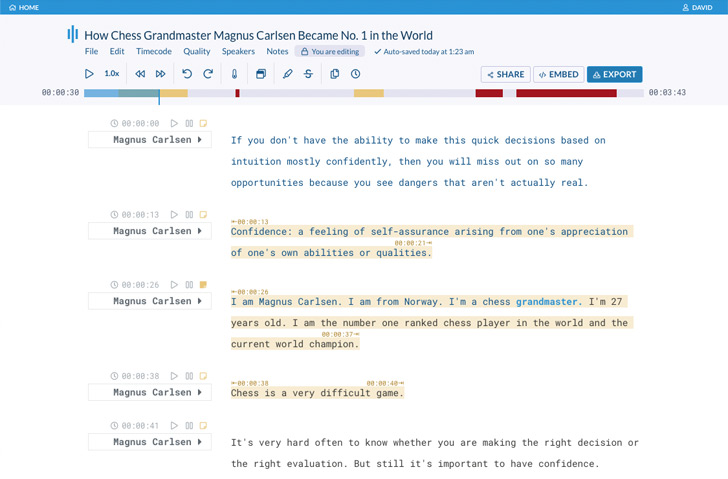Play the paragraph at 00:00:00
The image size is (728, 479).
pos(174,123)
